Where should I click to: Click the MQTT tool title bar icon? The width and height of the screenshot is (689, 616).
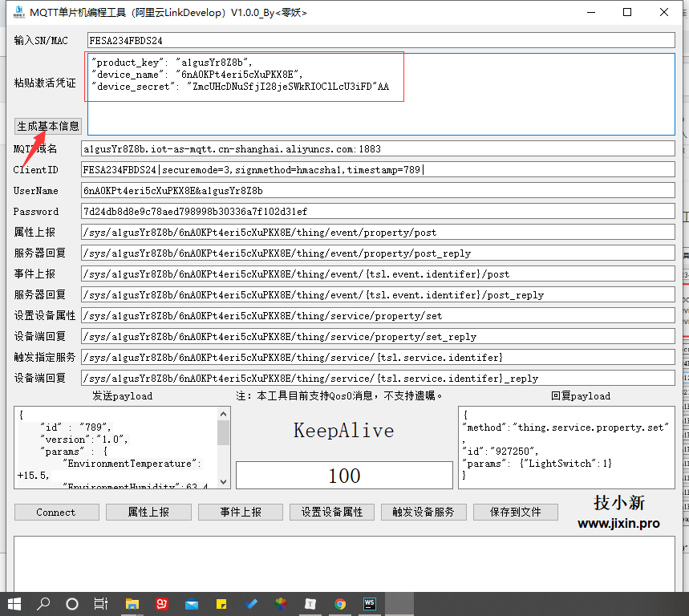[19, 12]
